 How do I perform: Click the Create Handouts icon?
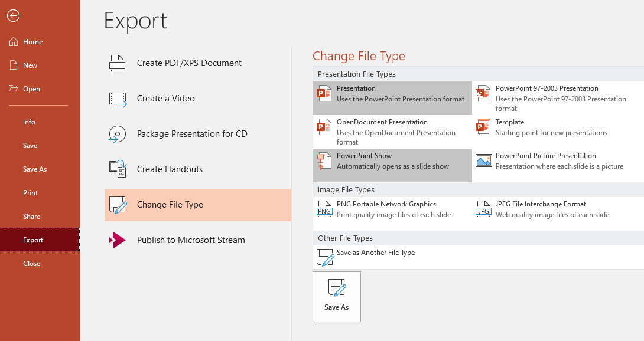(x=118, y=169)
